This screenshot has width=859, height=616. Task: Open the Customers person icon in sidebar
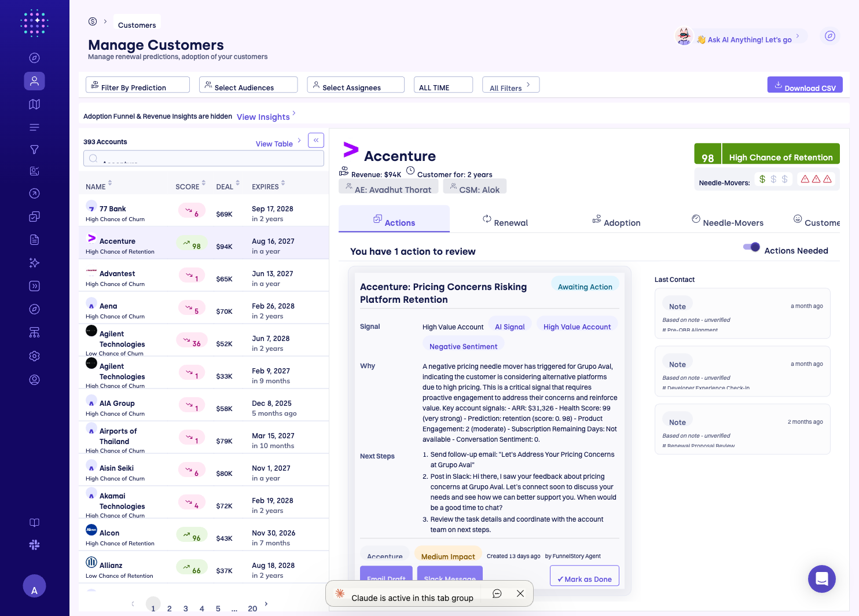pos(35,81)
